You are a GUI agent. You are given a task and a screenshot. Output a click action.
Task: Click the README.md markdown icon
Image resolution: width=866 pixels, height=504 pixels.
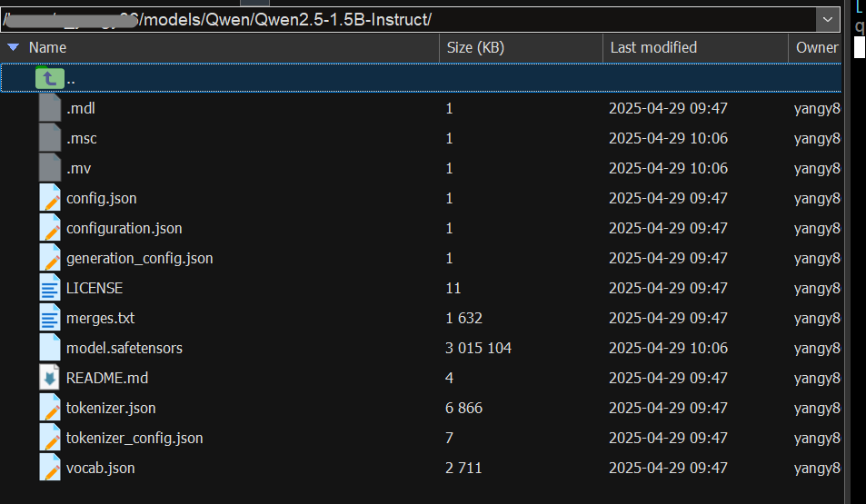tap(50, 377)
